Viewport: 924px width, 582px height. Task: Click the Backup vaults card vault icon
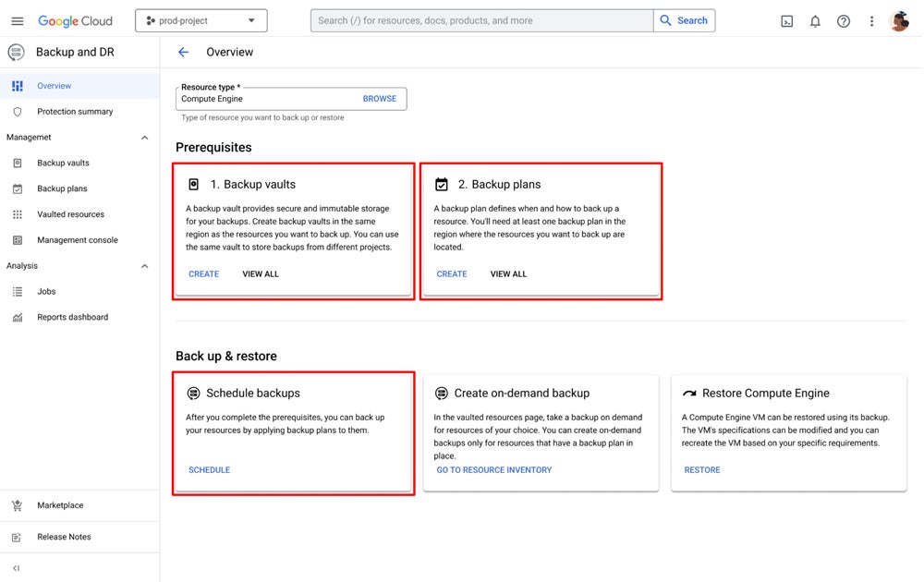193,185
